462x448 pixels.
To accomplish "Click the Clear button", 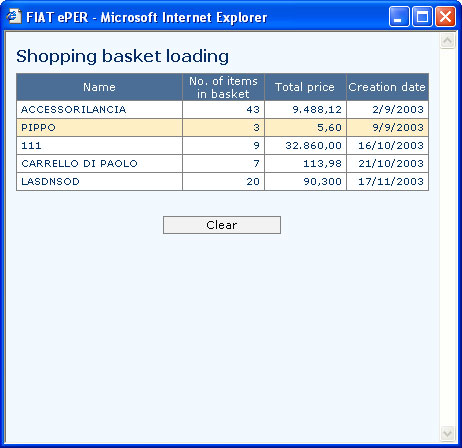I will point(222,225).
